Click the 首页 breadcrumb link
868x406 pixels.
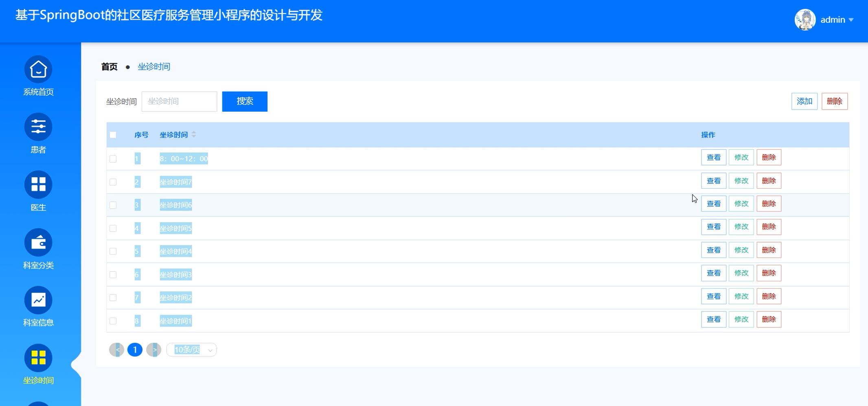110,66
